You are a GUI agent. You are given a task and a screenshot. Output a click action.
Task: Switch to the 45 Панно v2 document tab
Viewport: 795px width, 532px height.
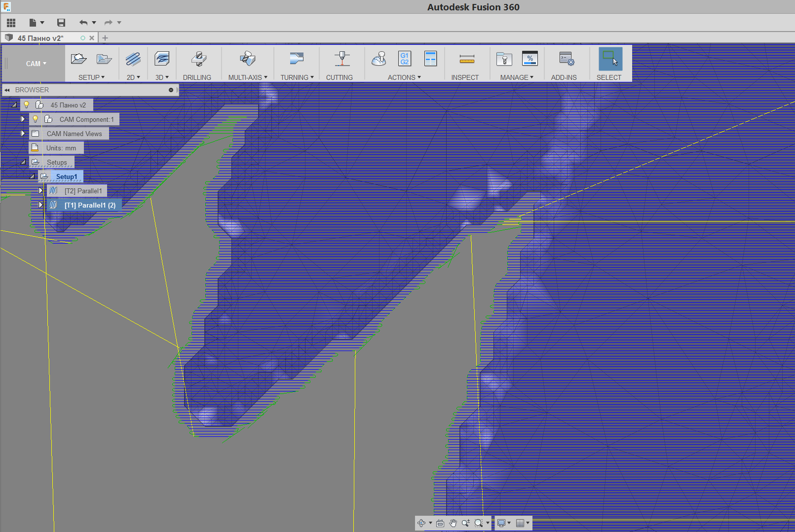[x=40, y=38]
